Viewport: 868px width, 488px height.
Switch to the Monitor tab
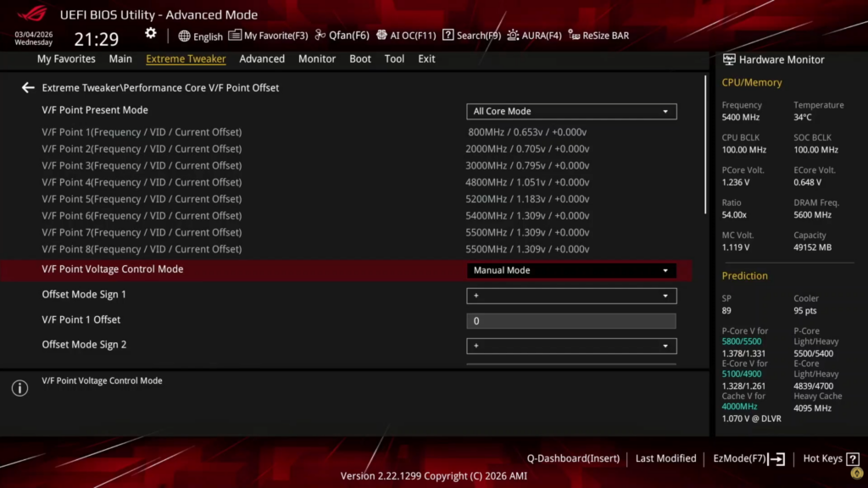click(x=317, y=58)
